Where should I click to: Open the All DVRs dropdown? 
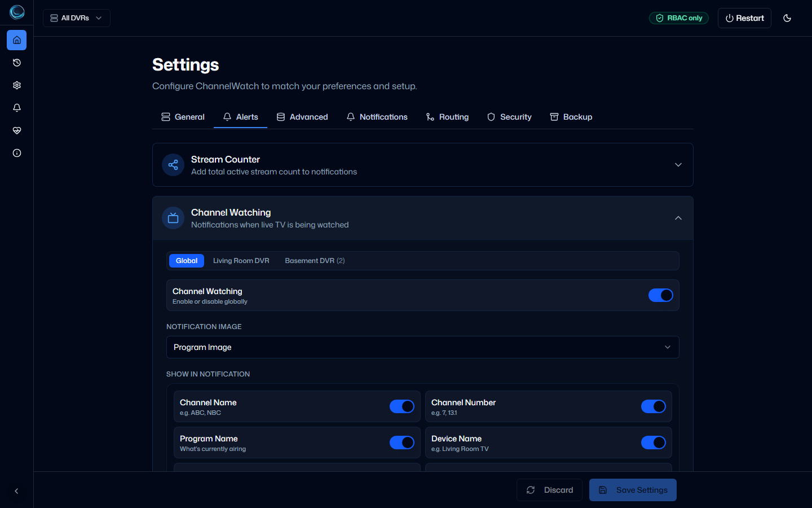coord(77,18)
